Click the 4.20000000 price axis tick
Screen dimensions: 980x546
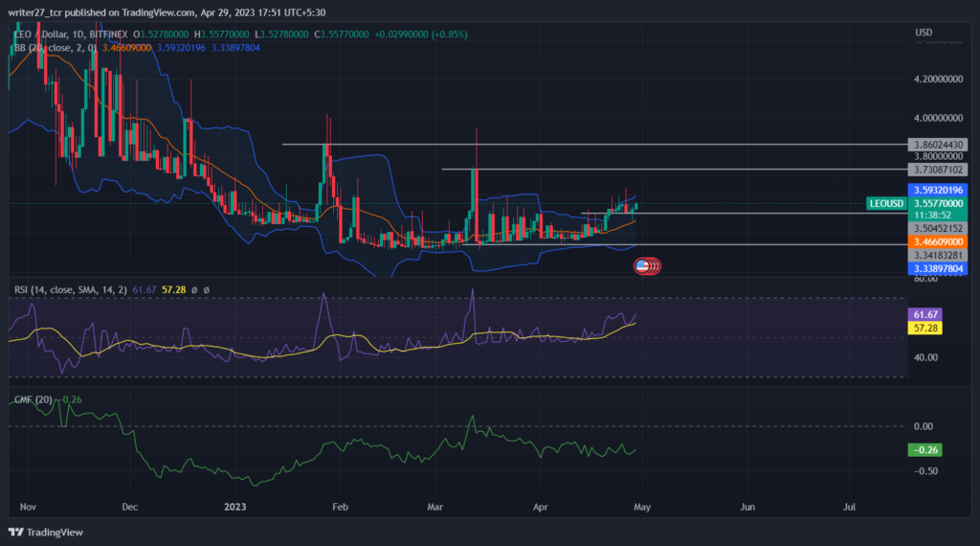click(938, 80)
